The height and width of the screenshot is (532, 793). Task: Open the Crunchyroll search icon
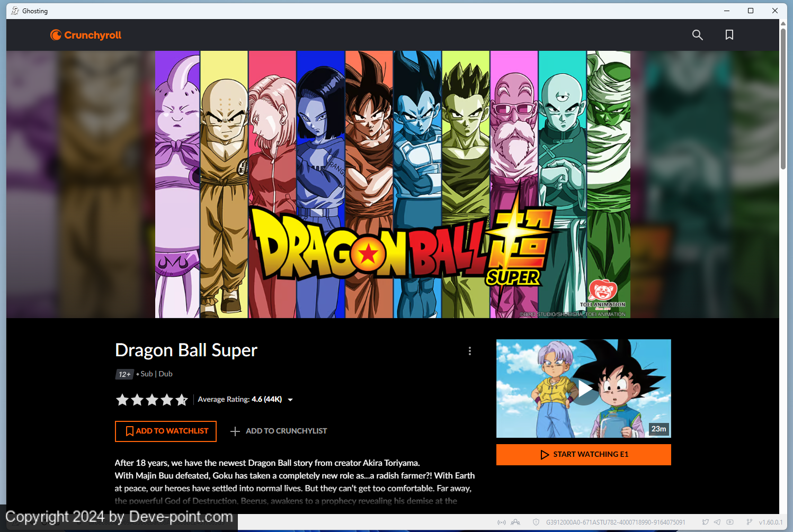[x=697, y=35]
